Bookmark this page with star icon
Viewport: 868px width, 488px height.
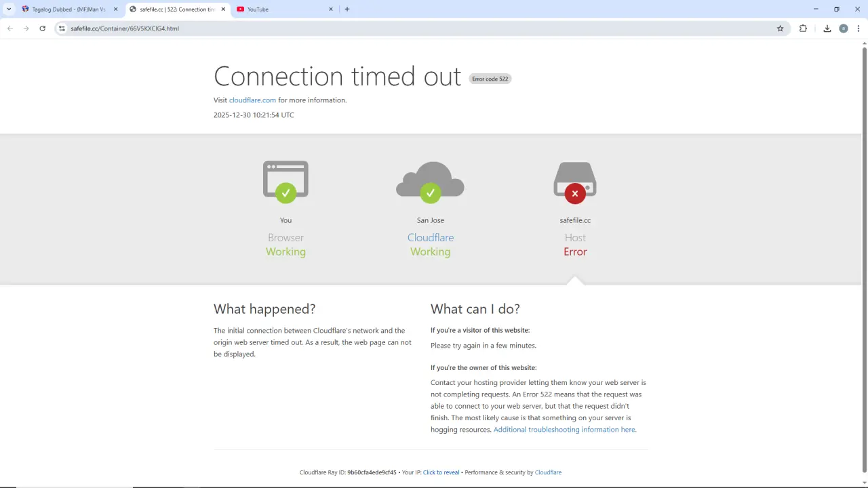[x=781, y=28]
